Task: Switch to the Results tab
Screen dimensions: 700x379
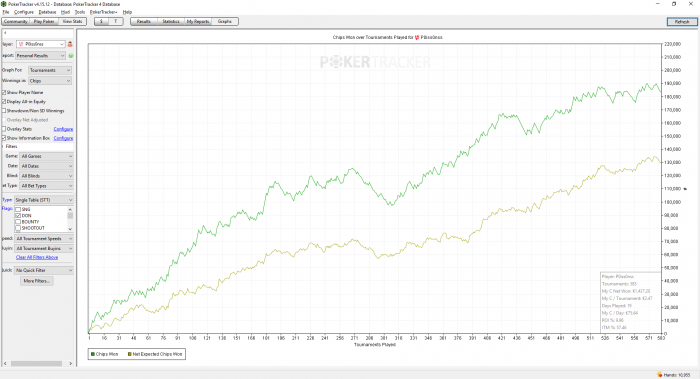Action: point(144,21)
